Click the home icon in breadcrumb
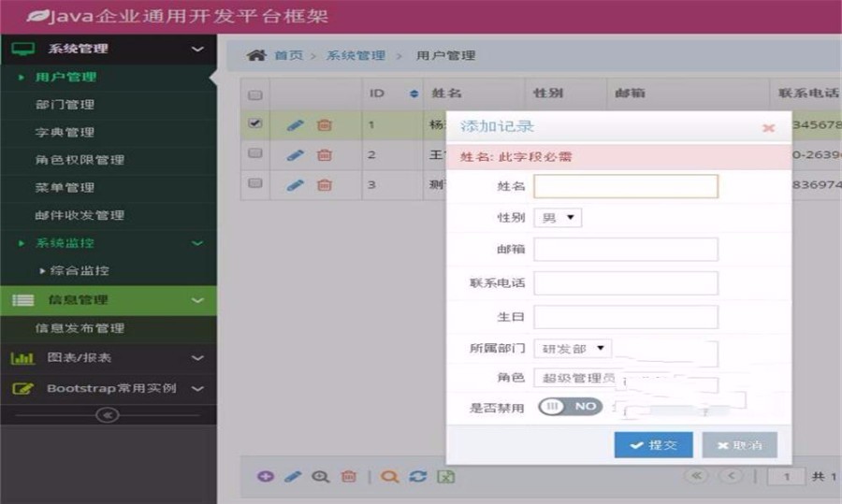 tap(256, 55)
